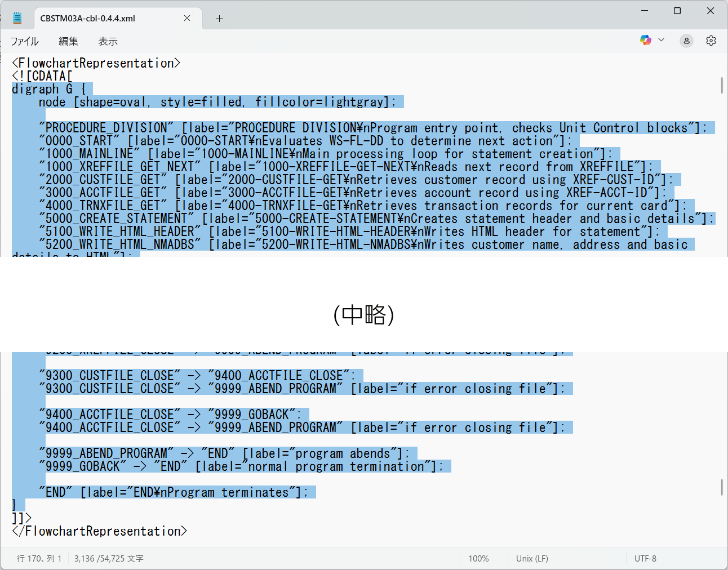Click the UTF-8 encoding indicator
Viewport: 728px width, 570px height.
646,558
